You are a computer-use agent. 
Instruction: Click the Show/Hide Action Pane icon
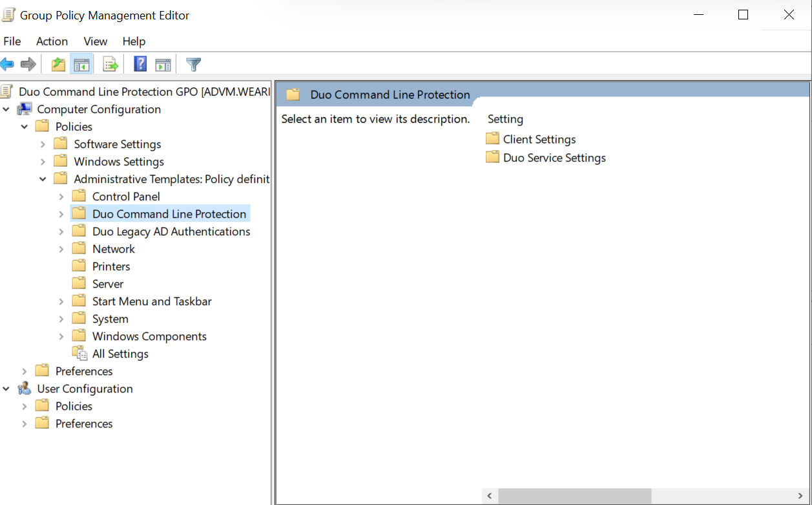(163, 63)
